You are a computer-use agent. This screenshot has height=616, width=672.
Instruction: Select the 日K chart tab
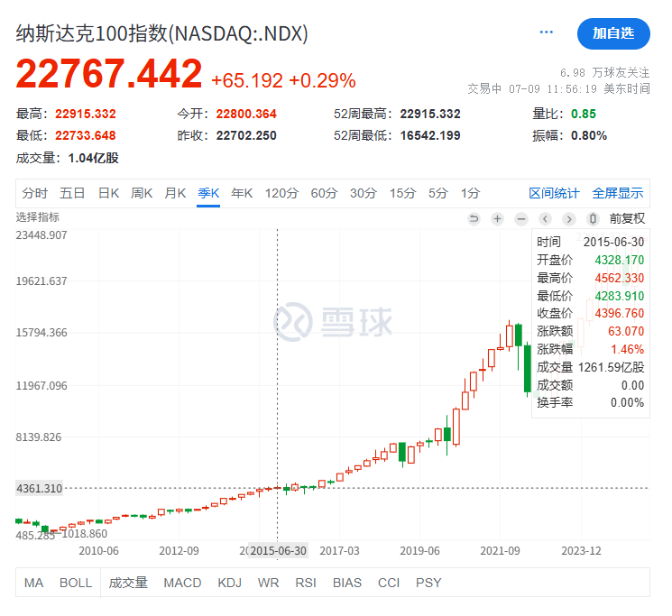coord(108,193)
